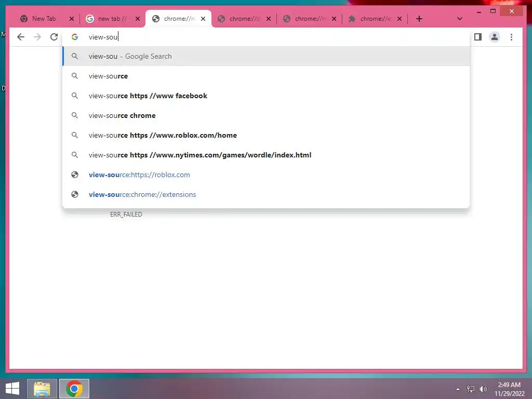Screen dimensions: 532x399
Task: Minimize the Chrome window
Action: pyautogui.click(x=478, y=11)
